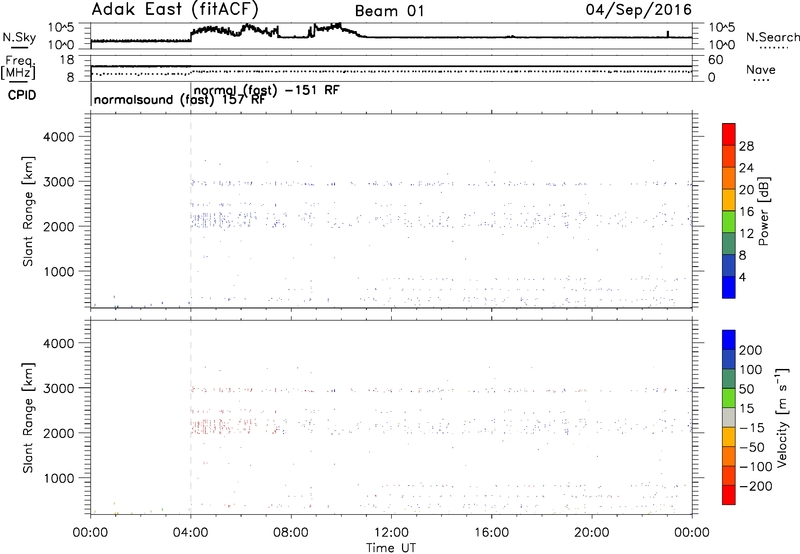Click the "2000" tick on the velocity panel
The width and height of the screenshot is (800, 554).
click(x=59, y=433)
